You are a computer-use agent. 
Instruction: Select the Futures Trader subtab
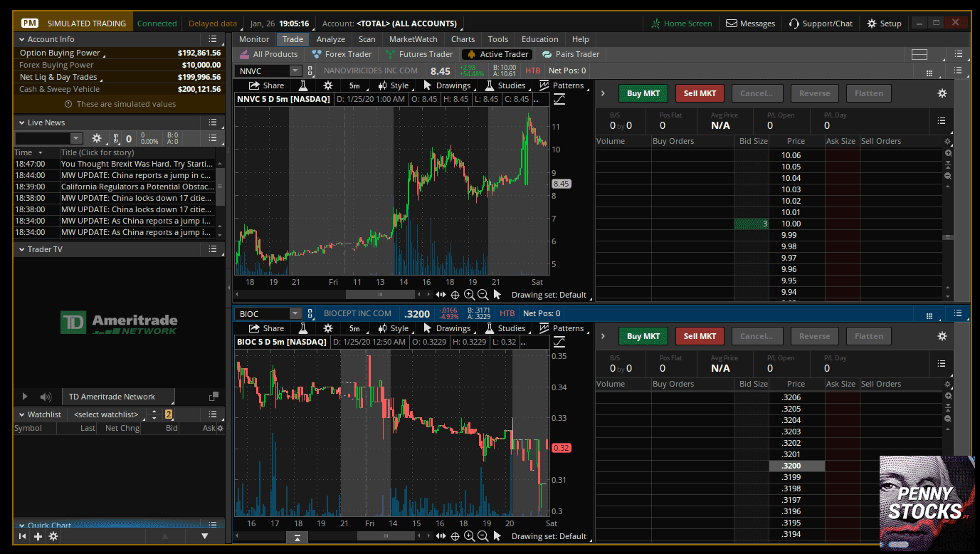pyautogui.click(x=419, y=54)
